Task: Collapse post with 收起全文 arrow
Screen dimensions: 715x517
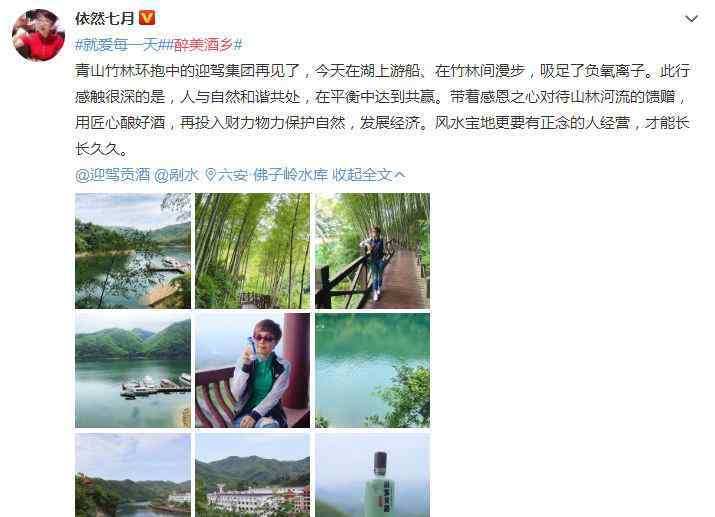Action: (368, 175)
